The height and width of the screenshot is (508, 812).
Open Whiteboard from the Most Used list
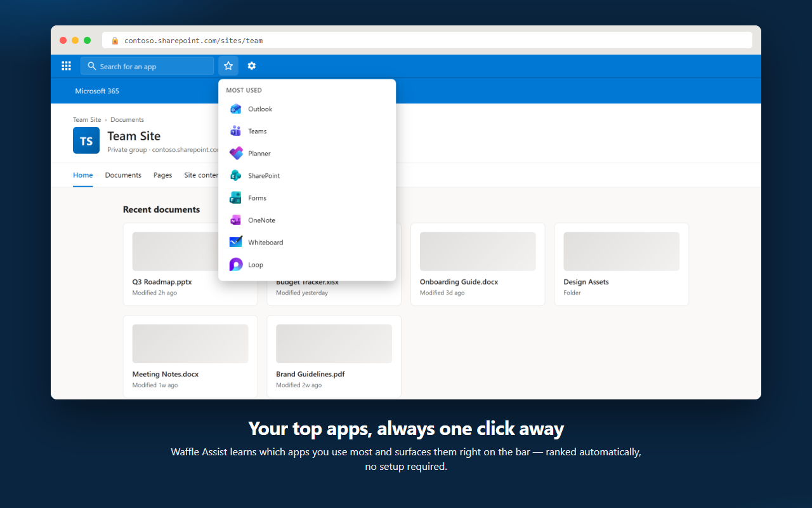click(x=307, y=243)
